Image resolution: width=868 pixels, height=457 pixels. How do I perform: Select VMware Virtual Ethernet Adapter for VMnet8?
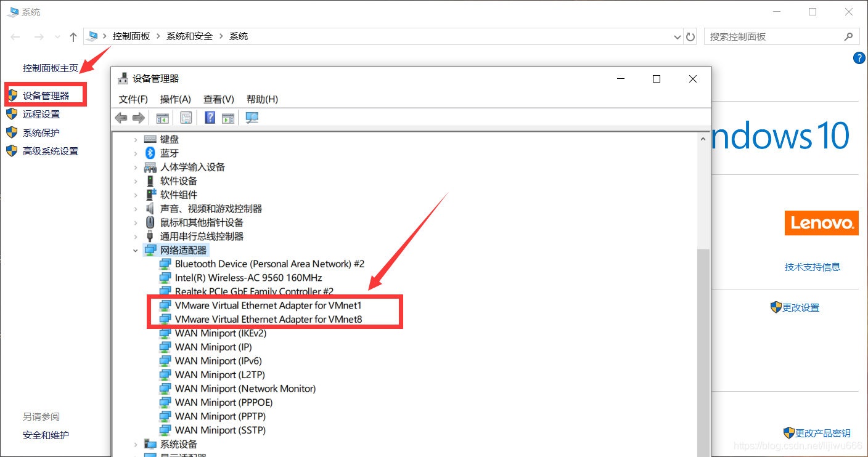click(x=268, y=319)
